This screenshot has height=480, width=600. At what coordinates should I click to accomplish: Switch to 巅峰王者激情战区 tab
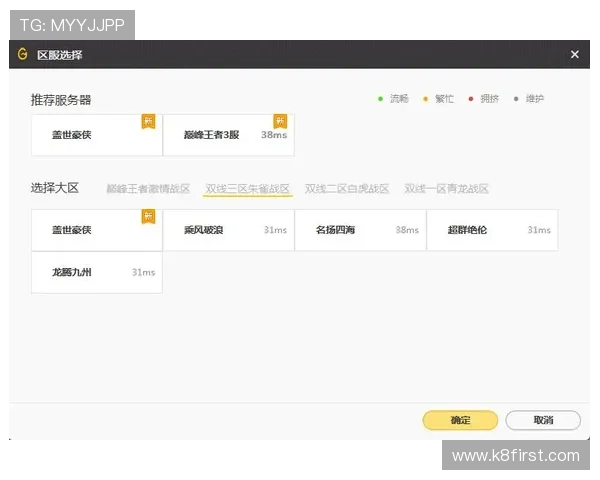coord(148,189)
